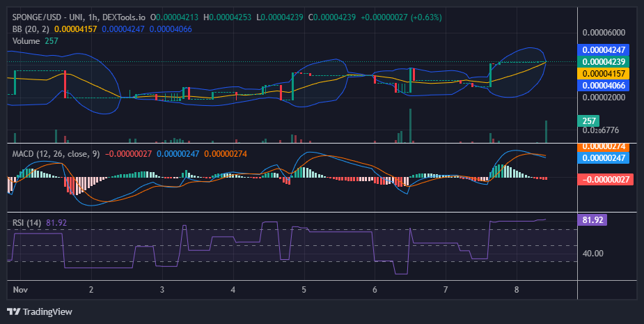Click the TradingView logo
The image size is (644, 324).
(x=40, y=311)
